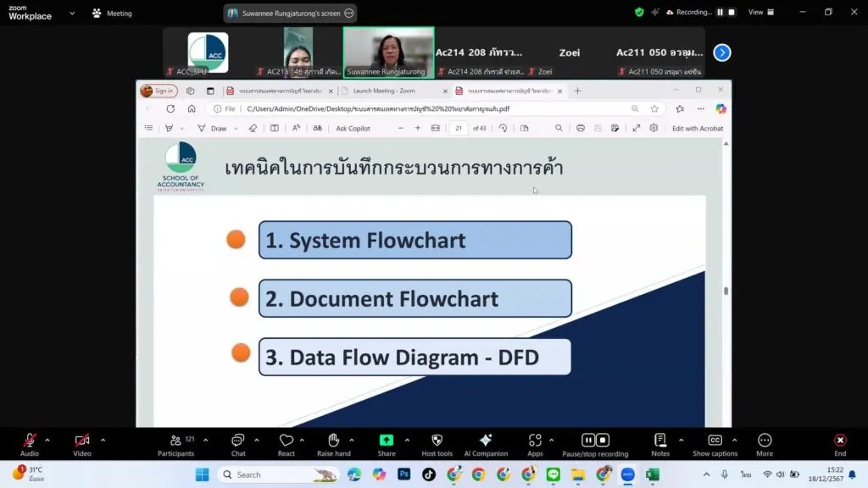This screenshot has height=488, width=868.
Task: Click Fit to width icon in PDF toolbar
Action: pos(436,129)
